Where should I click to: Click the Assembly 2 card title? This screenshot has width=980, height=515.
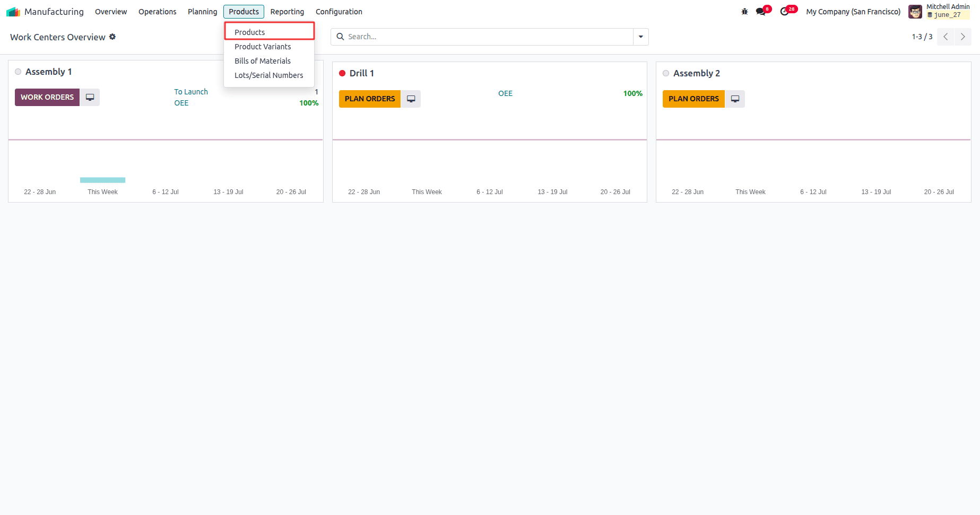tap(697, 73)
